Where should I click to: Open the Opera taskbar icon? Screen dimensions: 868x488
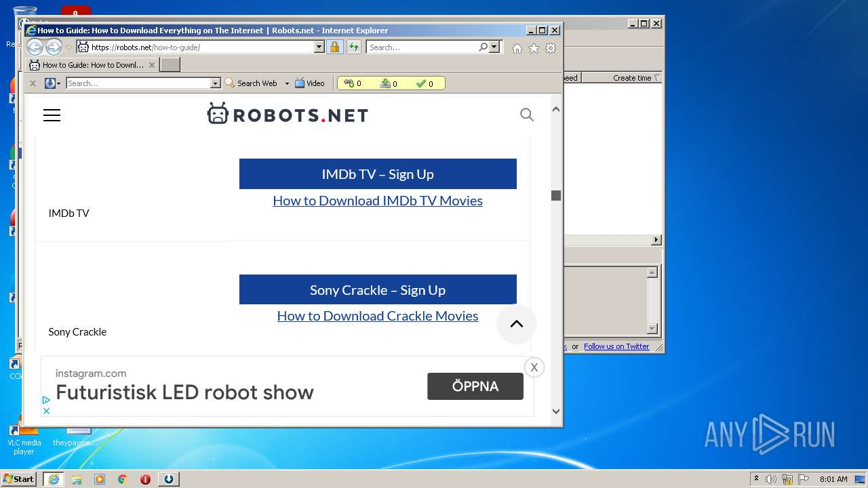point(145,479)
